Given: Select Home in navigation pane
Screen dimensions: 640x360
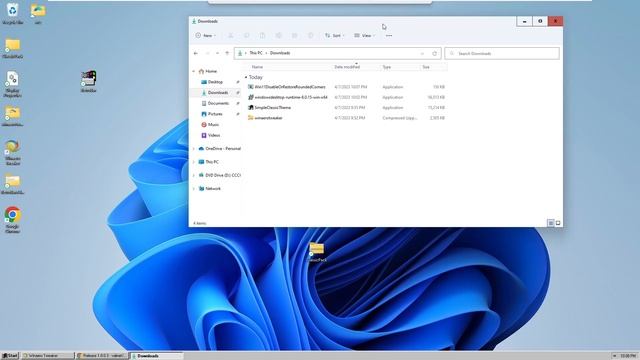Looking at the screenshot, I should click(x=208, y=71).
